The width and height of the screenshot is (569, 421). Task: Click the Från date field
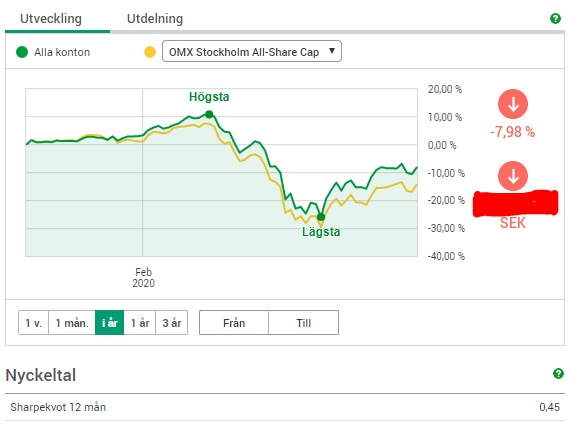coord(234,323)
